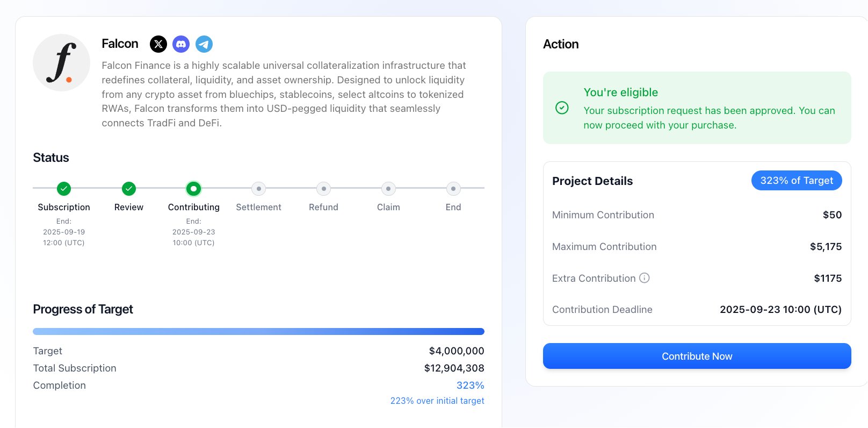The width and height of the screenshot is (868, 428).
Task: Click the Extra Contribution info icon
Action: click(645, 278)
